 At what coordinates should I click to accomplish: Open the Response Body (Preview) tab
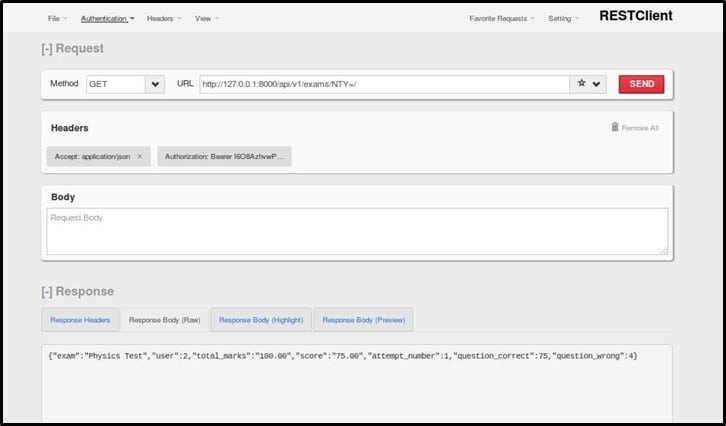tap(363, 320)
